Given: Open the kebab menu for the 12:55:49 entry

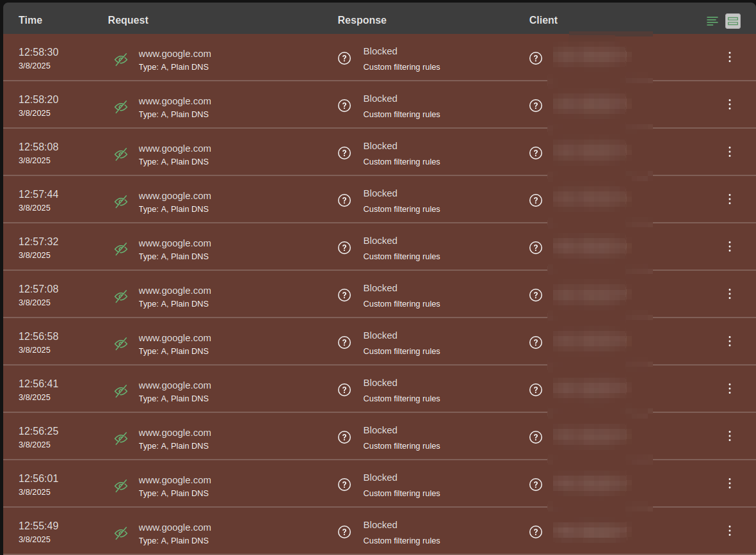Looking at the screenshot, I should (x=729, y=531).
